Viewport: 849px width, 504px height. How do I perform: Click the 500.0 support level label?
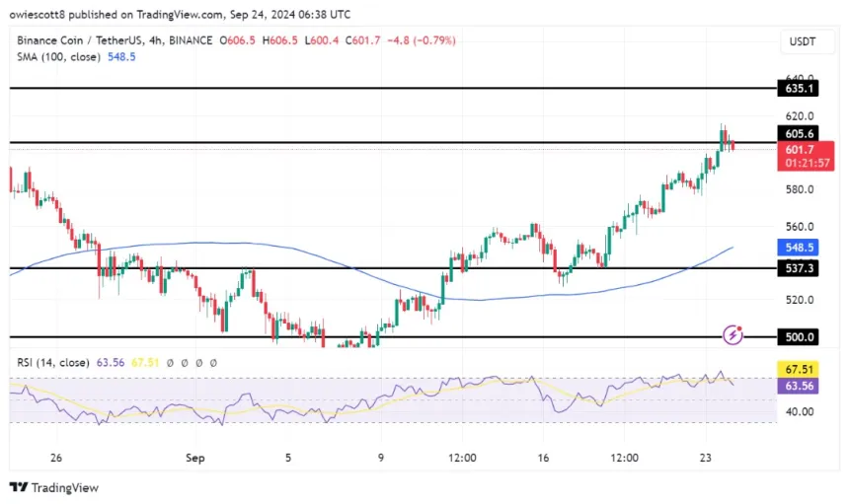(x=796, y=336)
